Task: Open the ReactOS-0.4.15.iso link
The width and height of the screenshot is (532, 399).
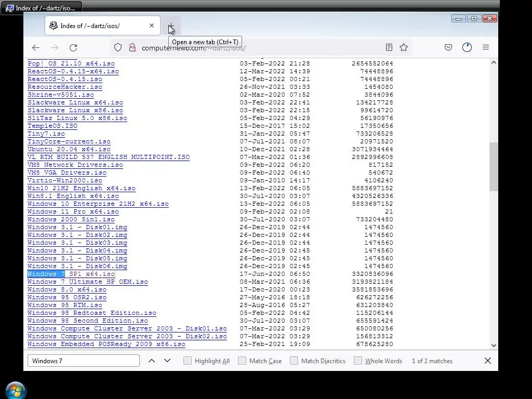Action: click(x=65, y=79)
